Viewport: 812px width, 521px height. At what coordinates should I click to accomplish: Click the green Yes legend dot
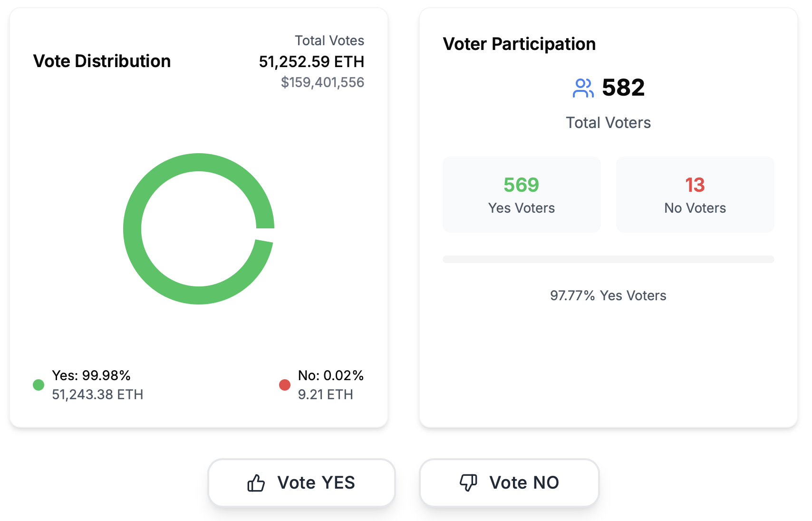coord(39,385)
